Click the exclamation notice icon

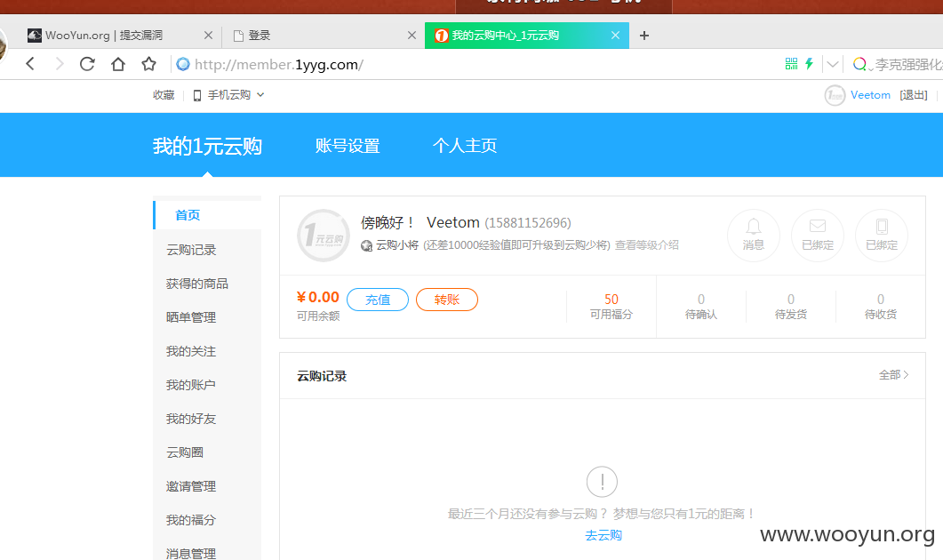[x=602, y=482]
